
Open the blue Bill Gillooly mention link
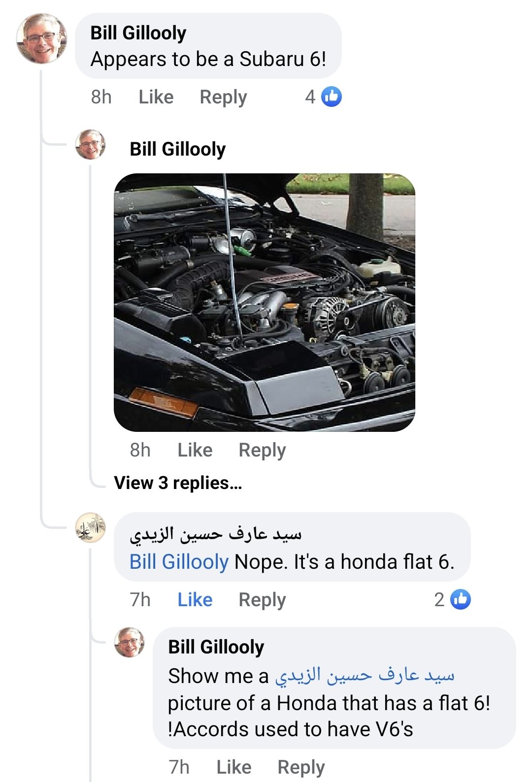(179, 562)
